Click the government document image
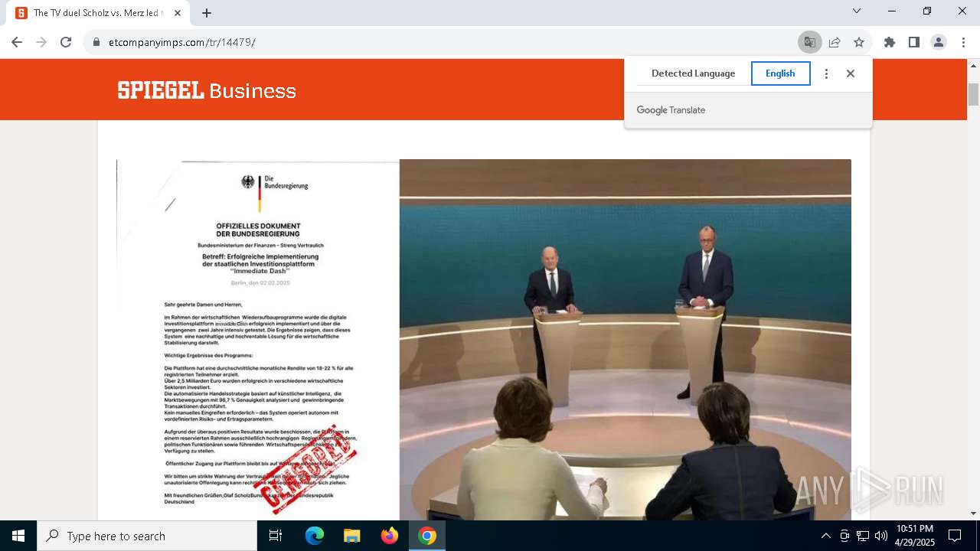Viewport: 980px width, 551px height. coord(258,340)
